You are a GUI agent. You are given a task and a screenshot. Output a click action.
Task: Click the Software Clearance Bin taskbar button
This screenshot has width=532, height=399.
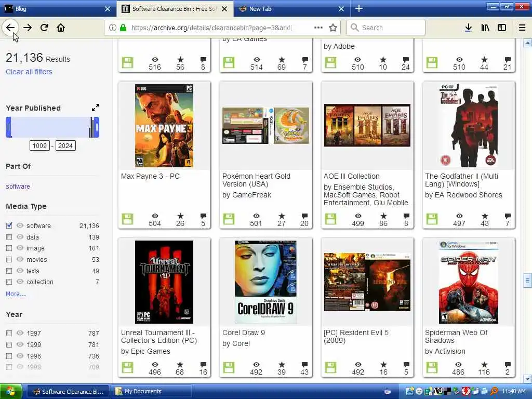pyautogui.click(x=68, y=391)
